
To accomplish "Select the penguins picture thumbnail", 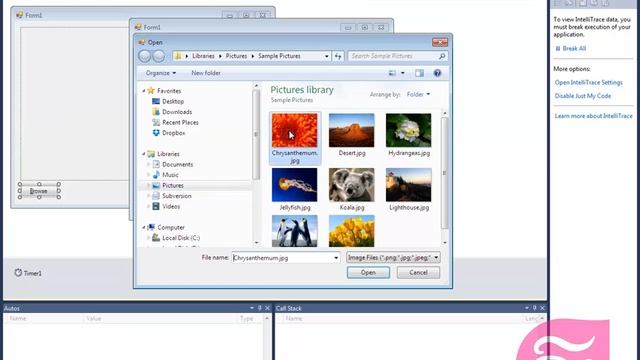I will [294, 231].
